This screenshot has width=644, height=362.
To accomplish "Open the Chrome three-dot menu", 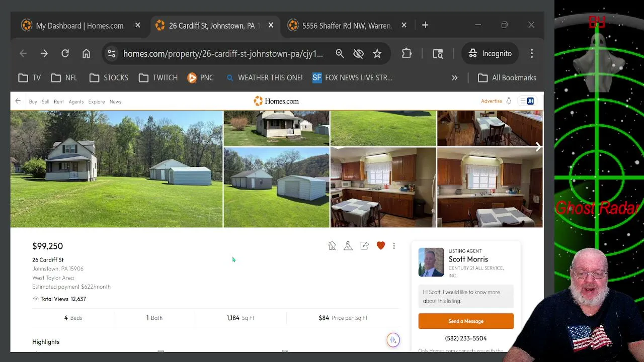I will pyautogui.click(x=532, y=53).
